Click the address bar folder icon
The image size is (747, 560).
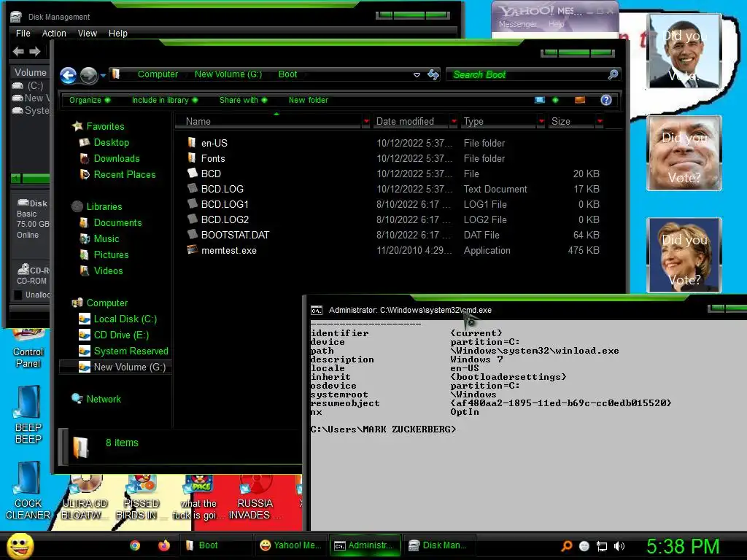pyautogui.click(x=115, y=74)
